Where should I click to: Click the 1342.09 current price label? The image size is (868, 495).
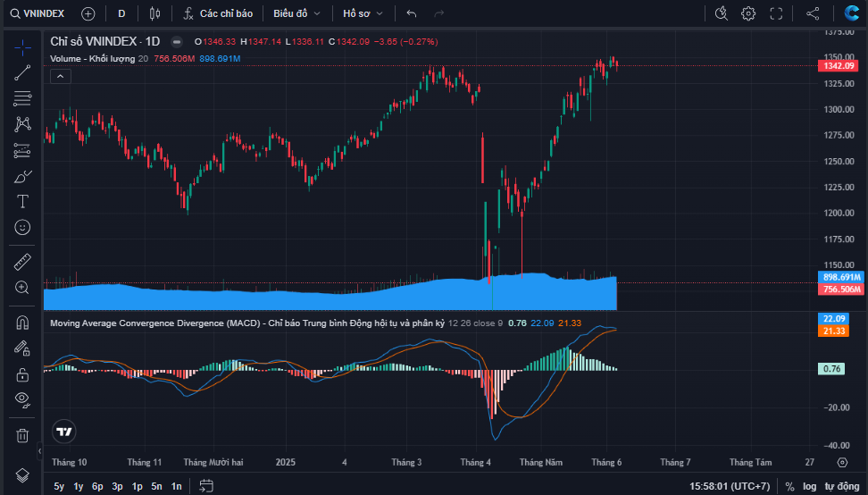(839, 66)
